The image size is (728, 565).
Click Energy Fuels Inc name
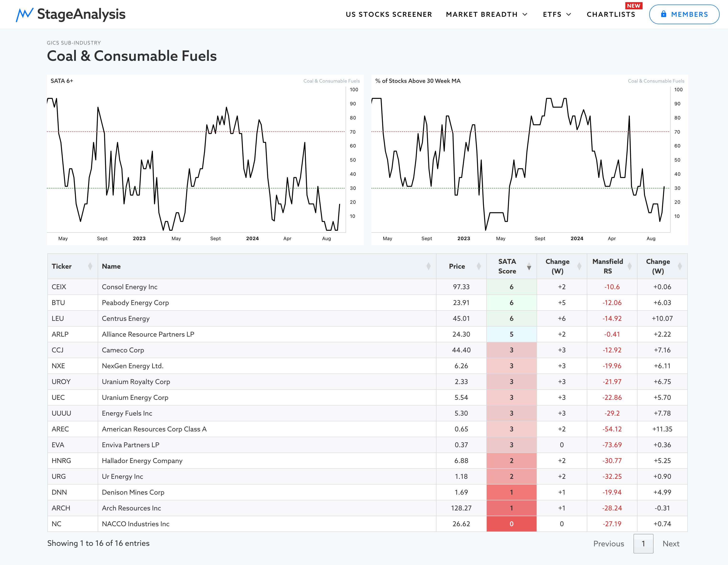click(127, 413)
